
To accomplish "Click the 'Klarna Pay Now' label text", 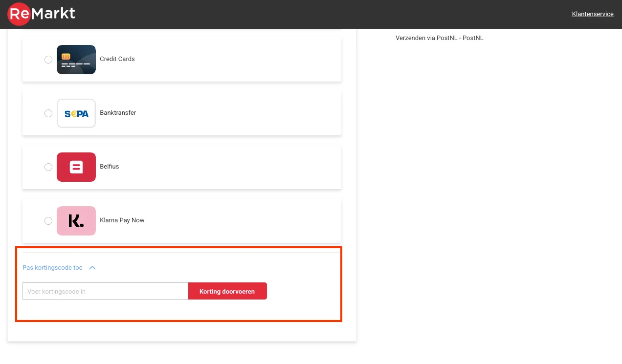I will (122, 220).
